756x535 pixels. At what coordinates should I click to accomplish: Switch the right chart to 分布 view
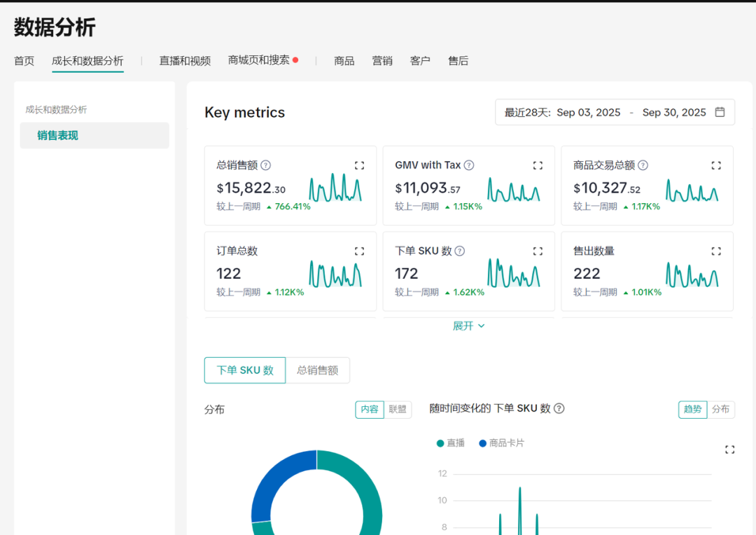(722, 409)
